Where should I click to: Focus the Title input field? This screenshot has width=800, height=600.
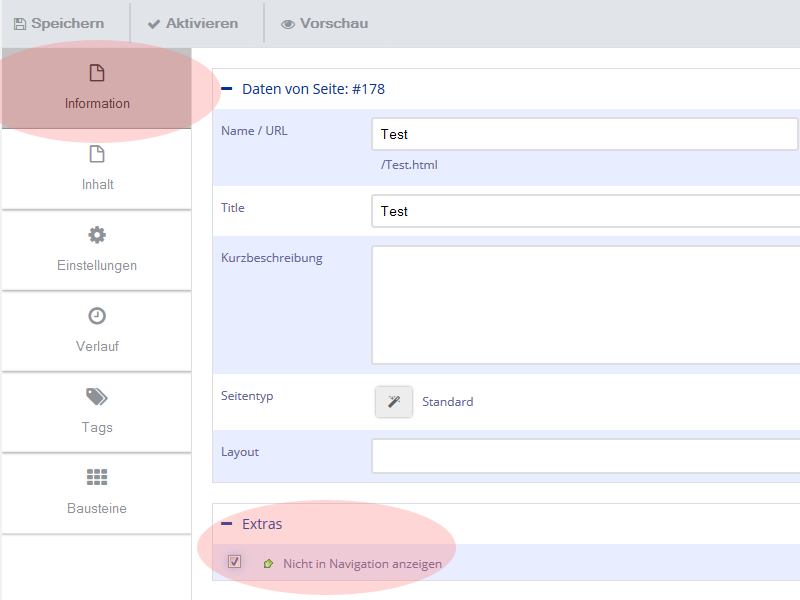pos(585,211)
